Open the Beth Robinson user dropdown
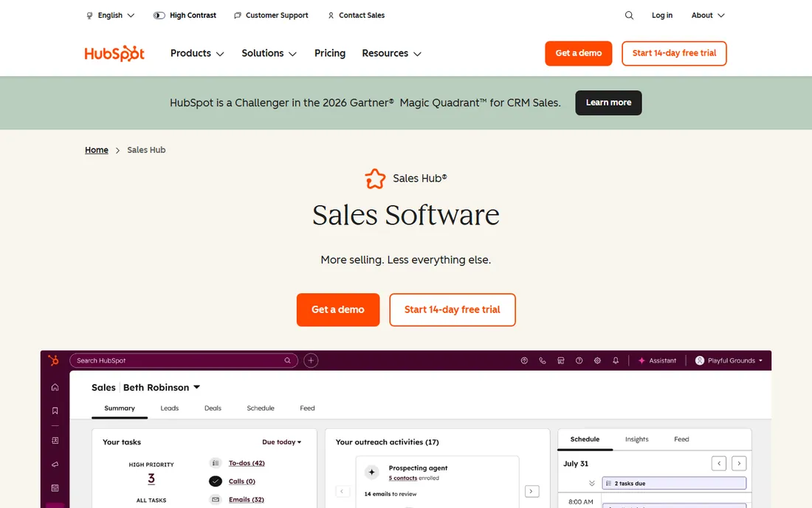 [162, 388]
